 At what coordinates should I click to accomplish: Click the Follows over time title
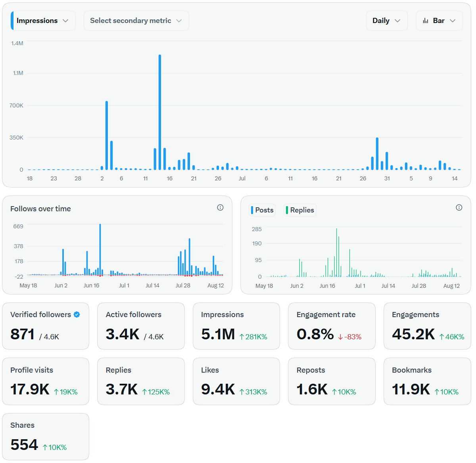click(40, 209)
